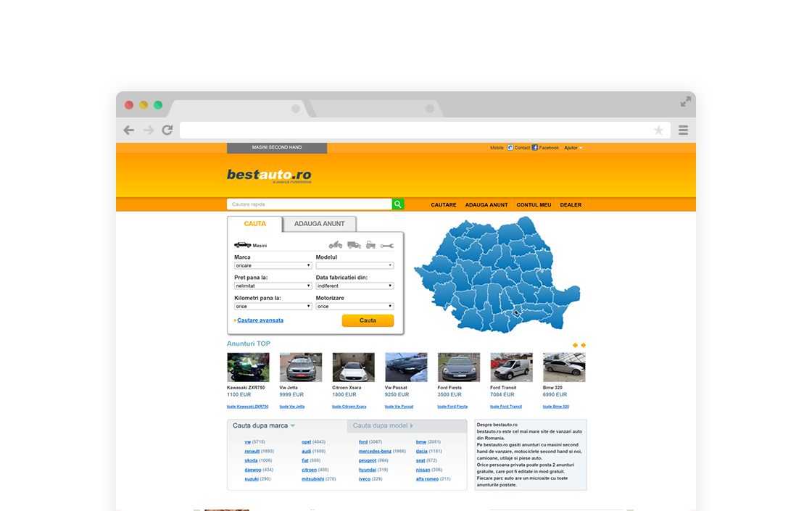Open the CONTUL MEU menu item
The image size is (812, 511).
[534, 205]
